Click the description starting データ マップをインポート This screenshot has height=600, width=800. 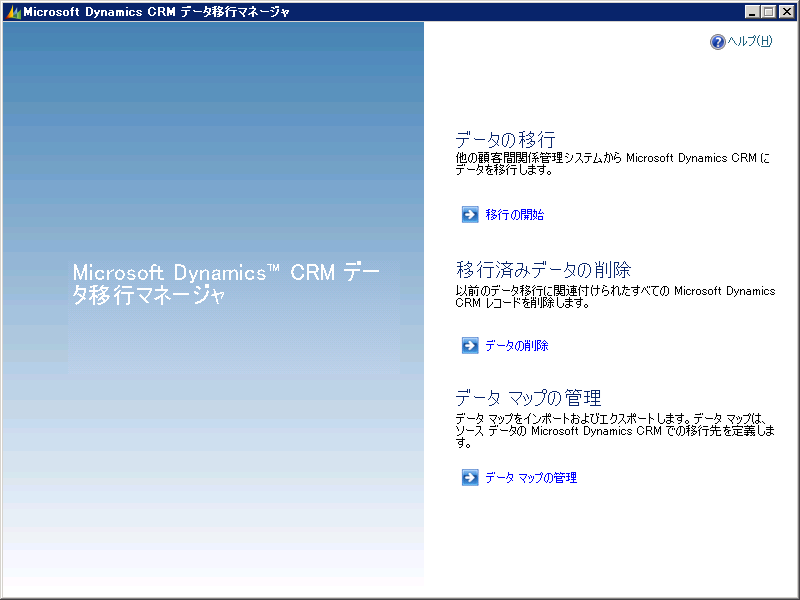[615, 431]
